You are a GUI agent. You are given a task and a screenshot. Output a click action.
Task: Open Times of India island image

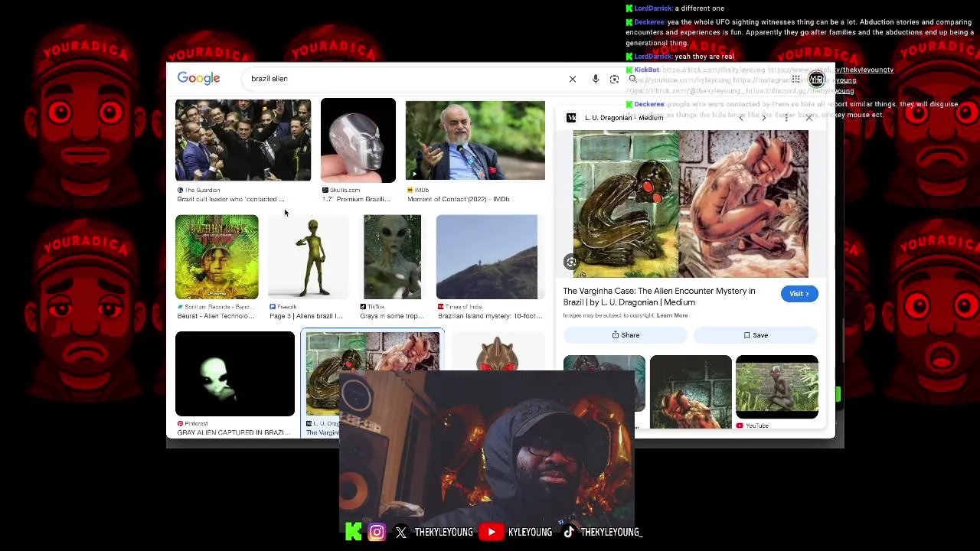[x=487, y=257]
